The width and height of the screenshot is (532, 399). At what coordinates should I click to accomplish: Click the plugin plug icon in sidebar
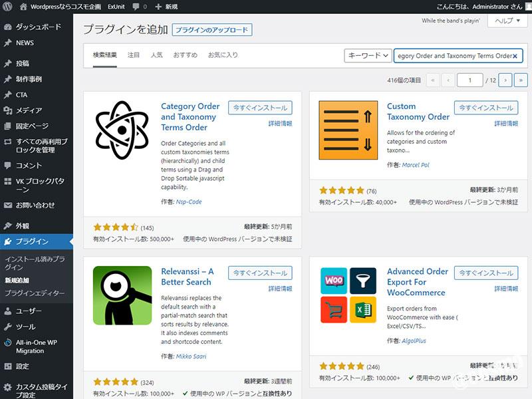point(7,241)
